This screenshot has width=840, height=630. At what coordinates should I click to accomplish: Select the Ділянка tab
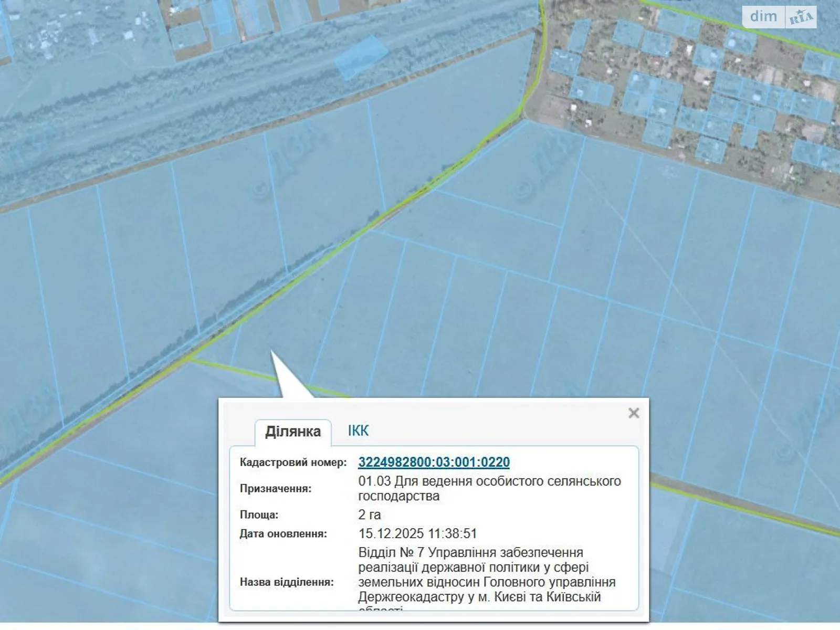[x=293, y=432]
